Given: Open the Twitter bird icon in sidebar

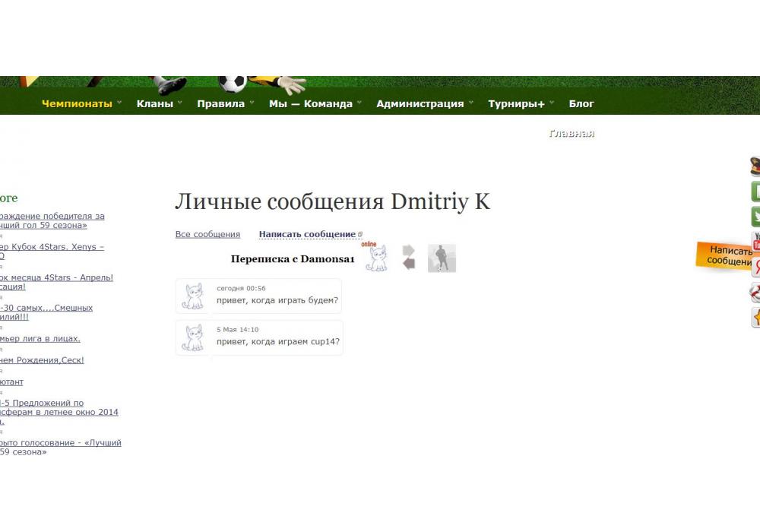Looking at the screenshot, I should coord(755,217).
